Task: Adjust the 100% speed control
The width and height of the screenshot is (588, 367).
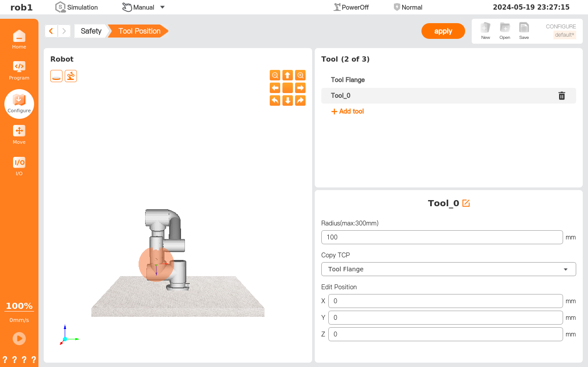Action: point(19,306)
